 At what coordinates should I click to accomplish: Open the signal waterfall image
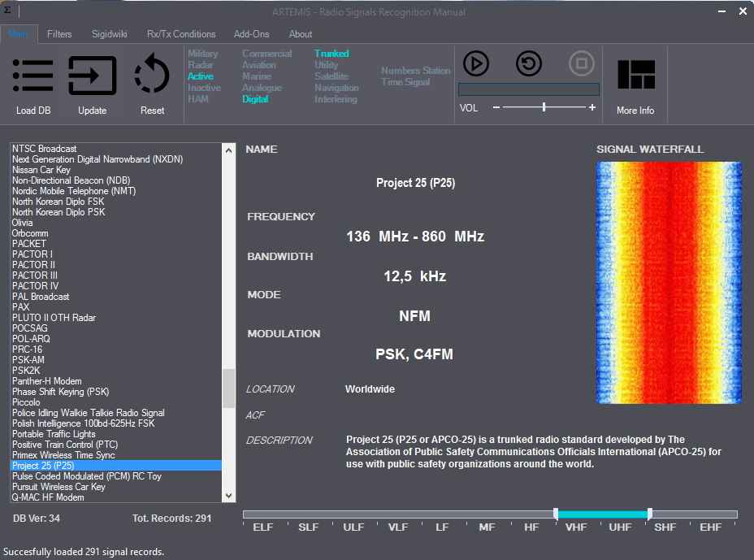[669, 282]
